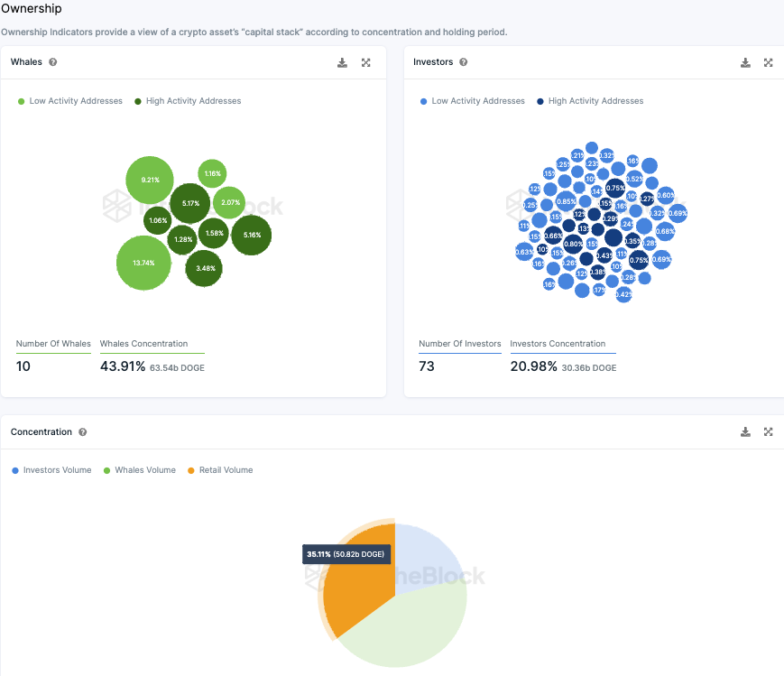Expand the Whales panel to fullscreen
Image resolution: width=784 pixels, height=676 pixels.
click(x=366, y=62)
